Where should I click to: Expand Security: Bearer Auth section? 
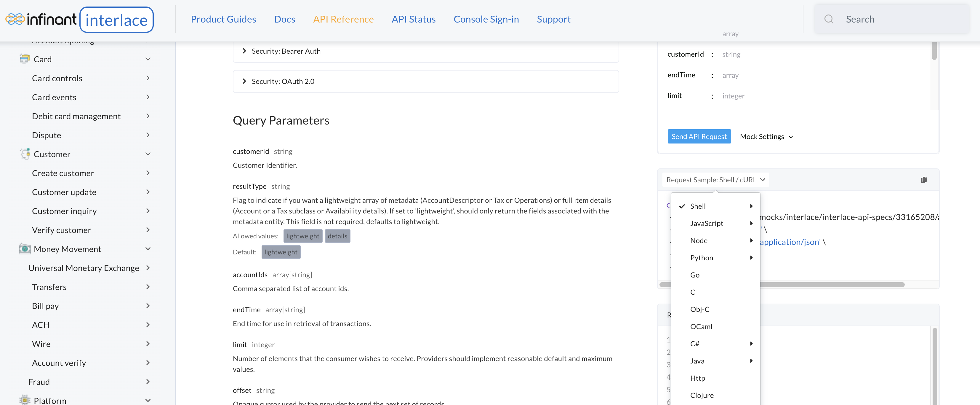(426, 51)
